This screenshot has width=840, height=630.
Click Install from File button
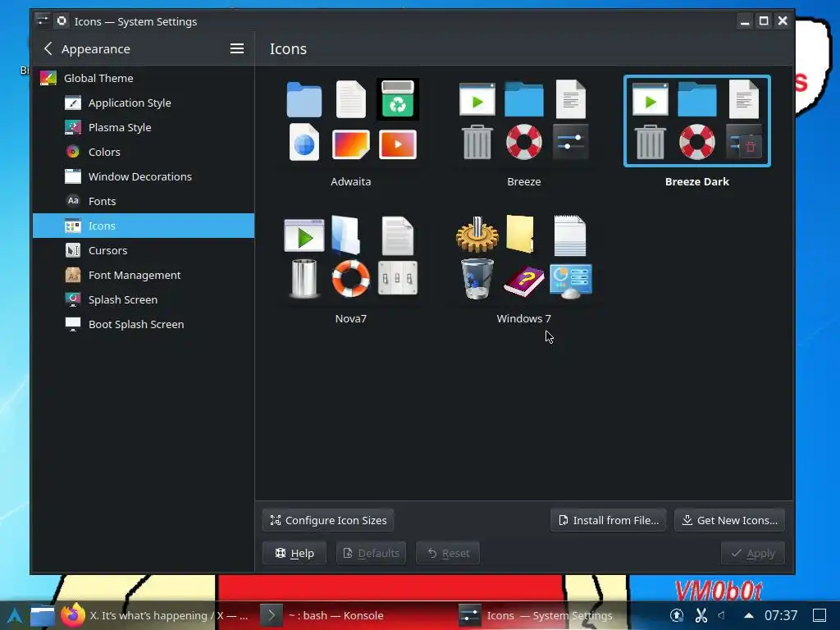608,520
